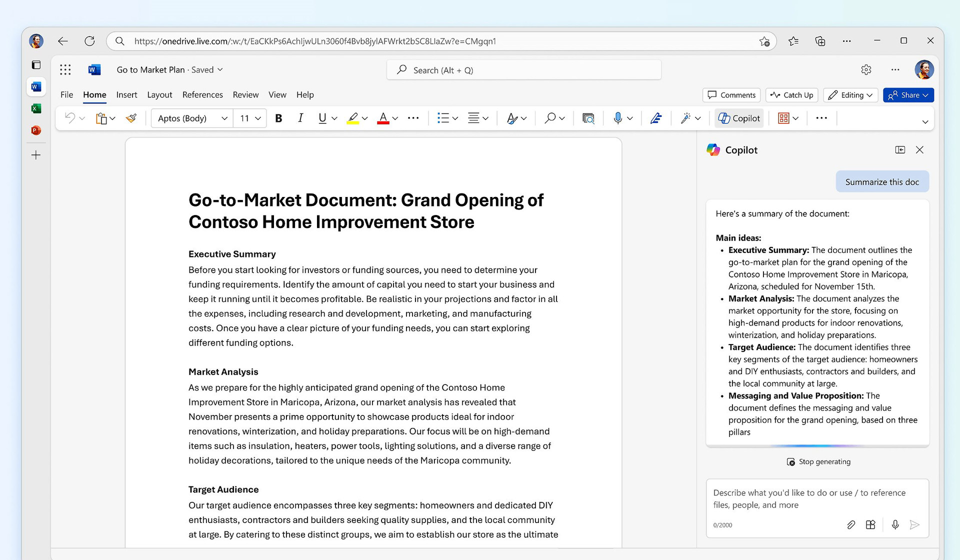Open Excel app in the sidebar
The width and height of the screenshot is (960, 560).
point(36,108)
